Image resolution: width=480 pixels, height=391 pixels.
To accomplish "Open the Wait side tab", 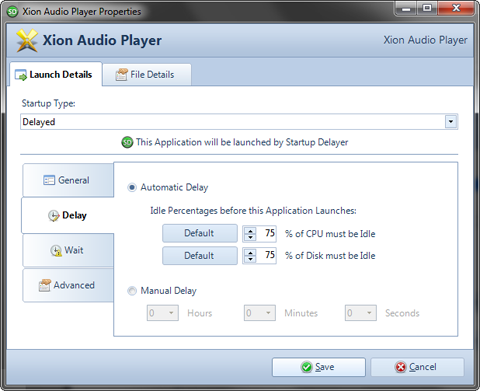I will [68, 250].
